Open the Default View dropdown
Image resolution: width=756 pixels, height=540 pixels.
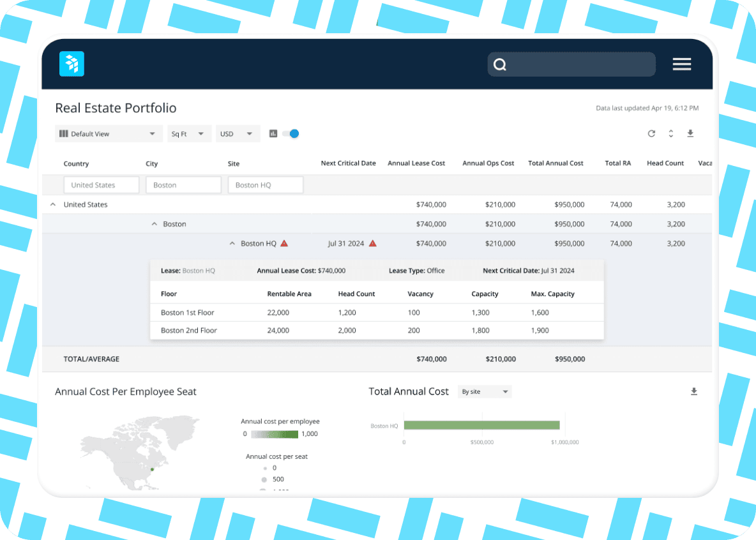click(108, 133)
